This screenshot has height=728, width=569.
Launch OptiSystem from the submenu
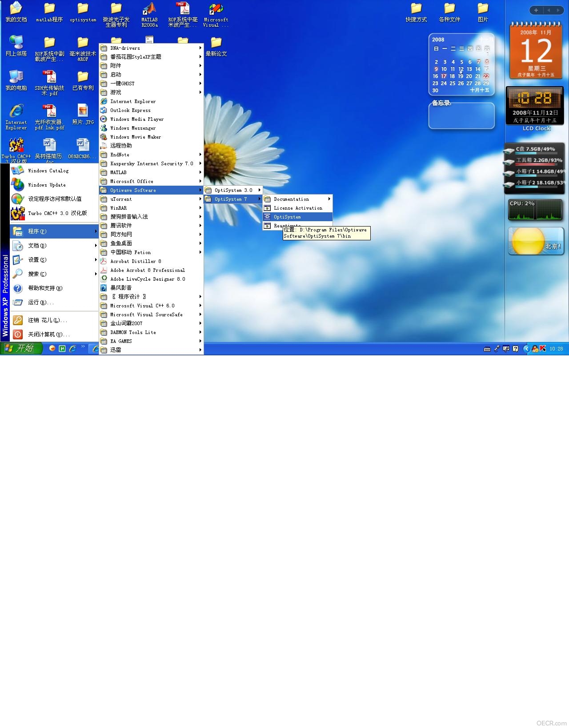297,217
